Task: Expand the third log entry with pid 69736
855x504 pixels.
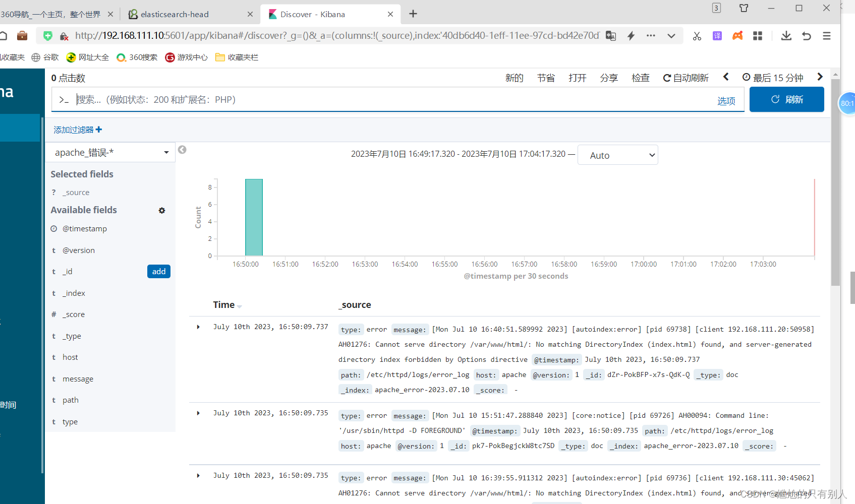Action: coord(198,476)
